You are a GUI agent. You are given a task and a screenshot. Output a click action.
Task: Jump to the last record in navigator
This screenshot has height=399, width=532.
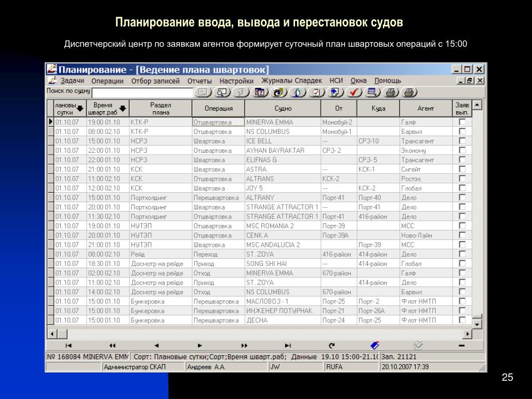click(288, 345)
